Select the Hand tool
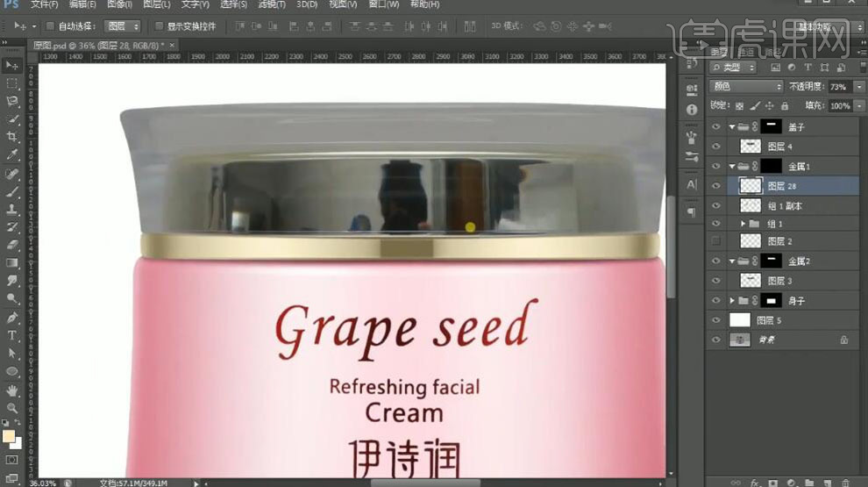The height and width of the screenshot is (487, 868). click(x=11, y=390)
